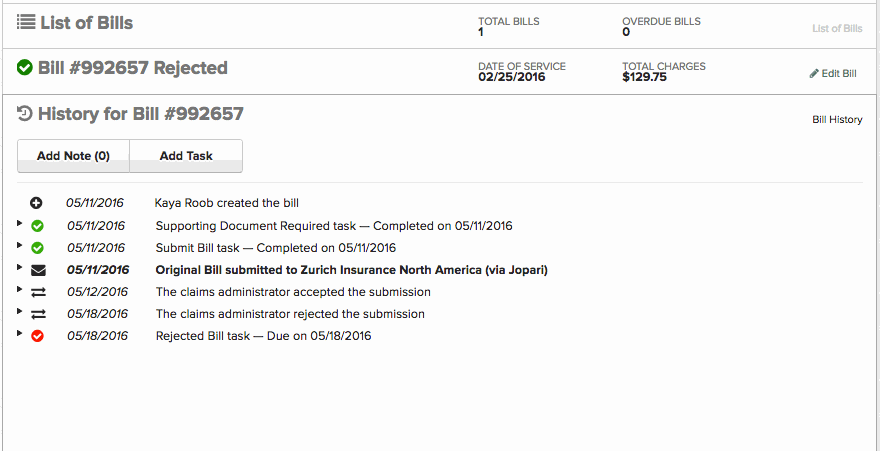880x451 pixels.
Task: Click the transfer arrows icon for rejected submission
Action: (38, 314)
